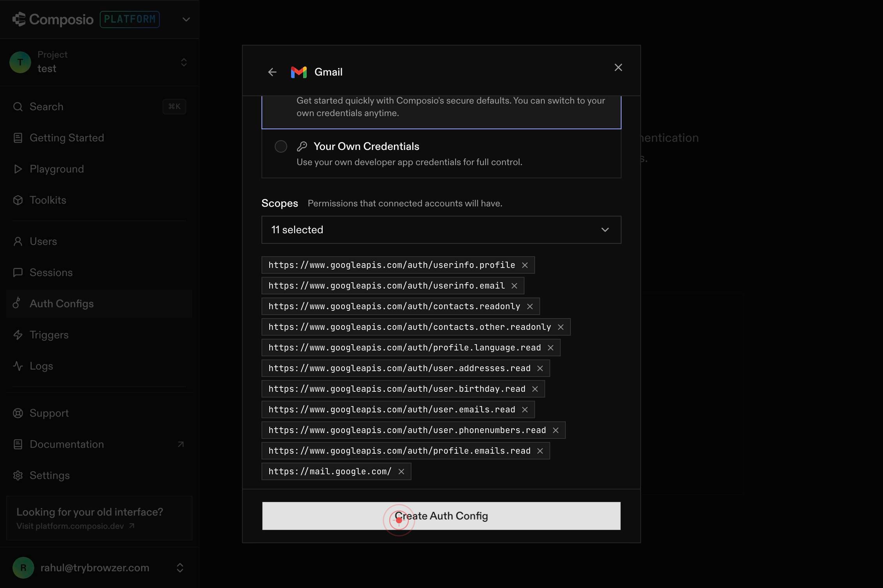Select the Your Own Credentials radio option
This screenshot has height=588, width=883.
pos(281,146)
